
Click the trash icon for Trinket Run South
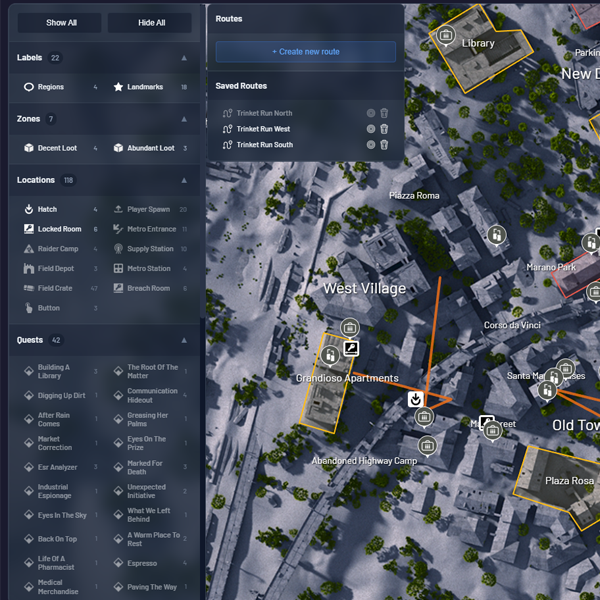384,144
